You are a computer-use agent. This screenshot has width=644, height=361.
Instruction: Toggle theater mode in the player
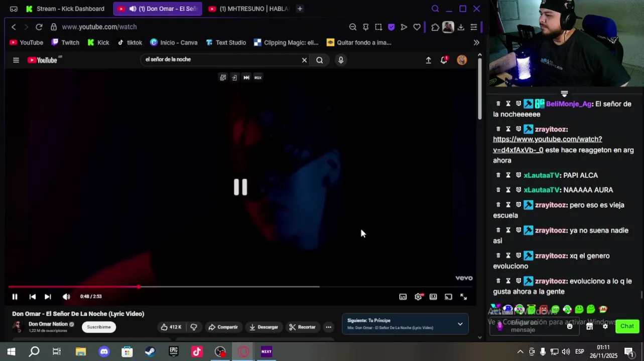[433, 297]
